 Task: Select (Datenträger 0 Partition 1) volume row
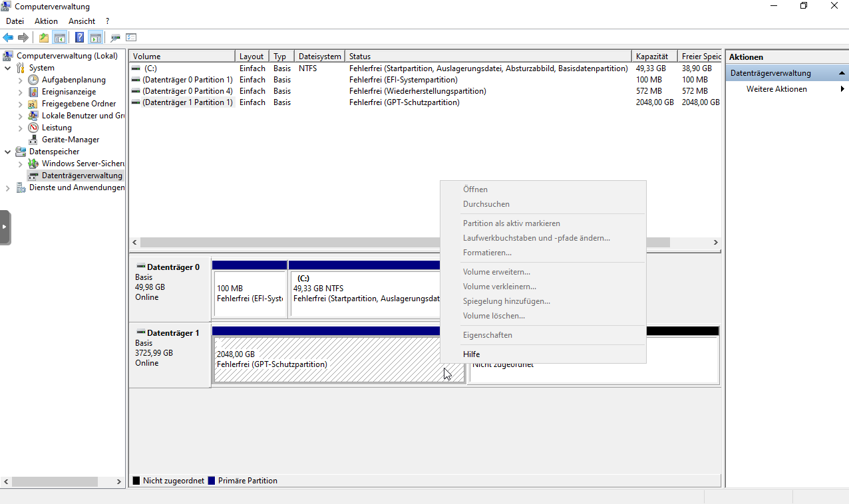(x=426, y=80)
